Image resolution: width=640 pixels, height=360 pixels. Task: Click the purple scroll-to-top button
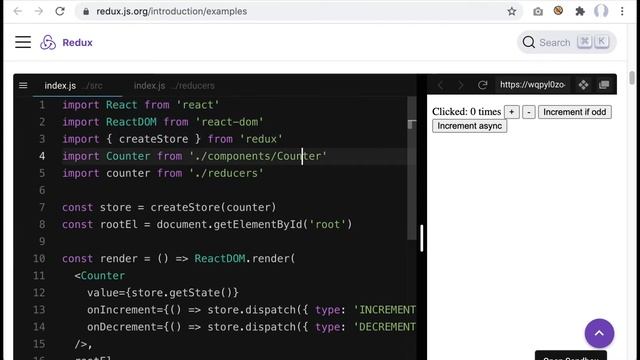(599, 333)
